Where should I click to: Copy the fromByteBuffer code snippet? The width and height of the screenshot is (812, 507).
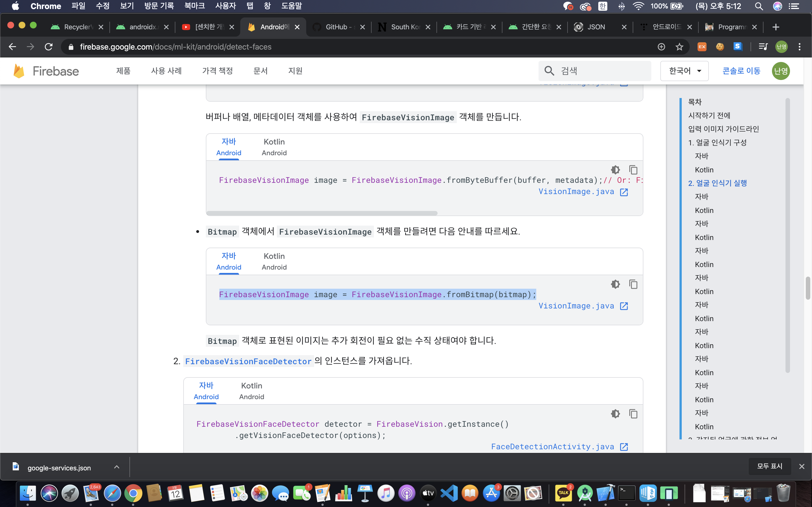633,170
